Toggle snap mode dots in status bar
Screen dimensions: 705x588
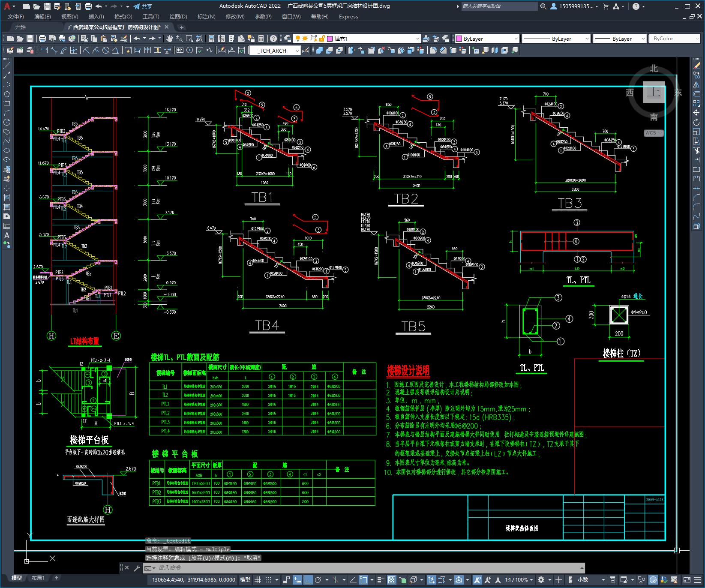point(268,580)
